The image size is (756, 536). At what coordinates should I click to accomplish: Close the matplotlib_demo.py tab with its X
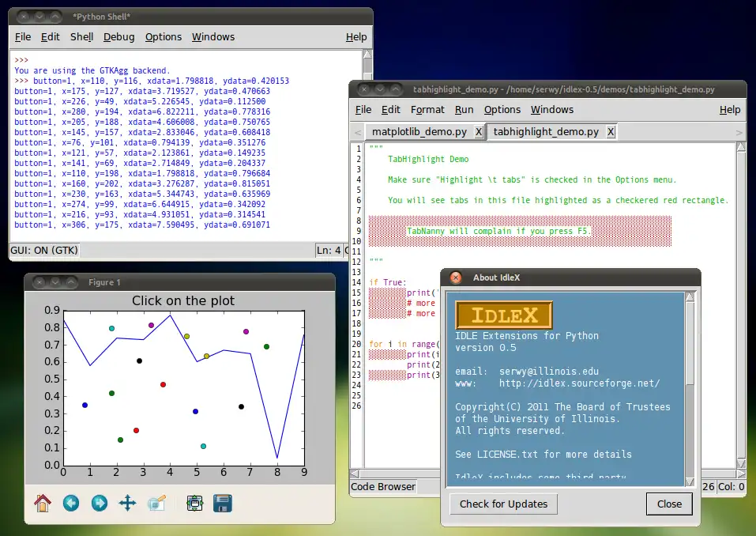[x=478, y=132]
